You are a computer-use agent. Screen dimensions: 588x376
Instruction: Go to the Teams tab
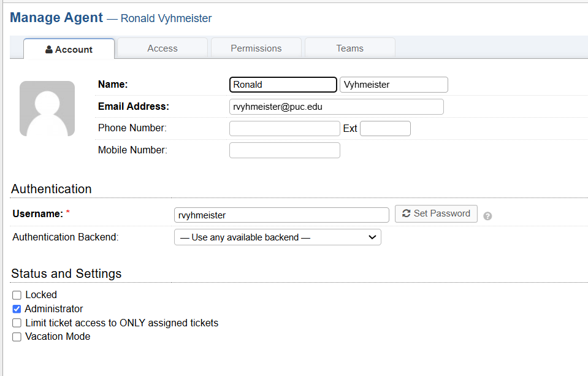349,48
